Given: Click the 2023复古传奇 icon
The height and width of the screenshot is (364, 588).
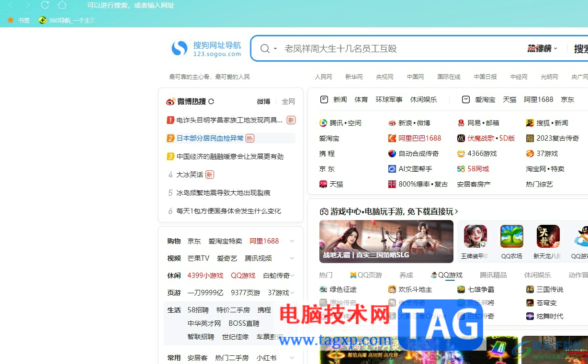Looking at the screenshot, I should point(530,138).
